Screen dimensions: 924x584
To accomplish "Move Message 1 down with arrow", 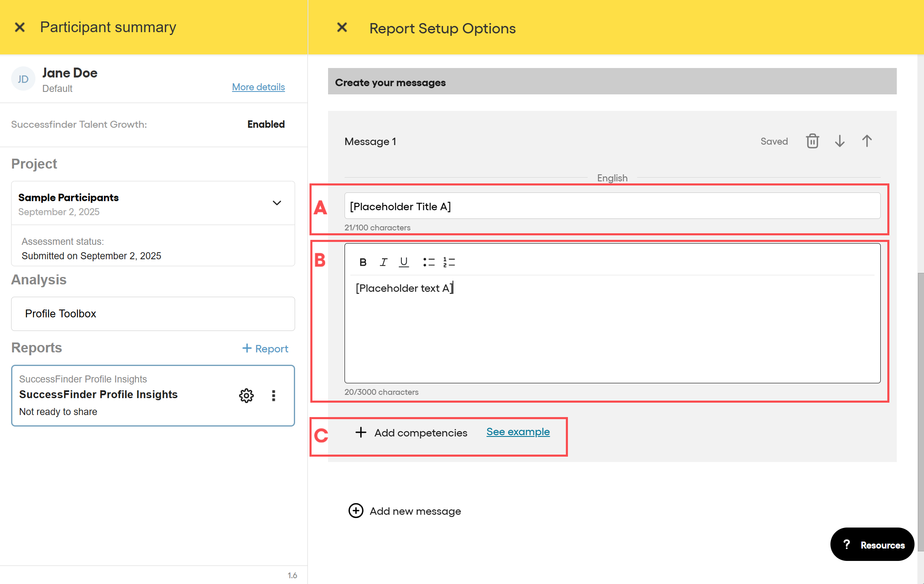I will click(x=840, y=141).
